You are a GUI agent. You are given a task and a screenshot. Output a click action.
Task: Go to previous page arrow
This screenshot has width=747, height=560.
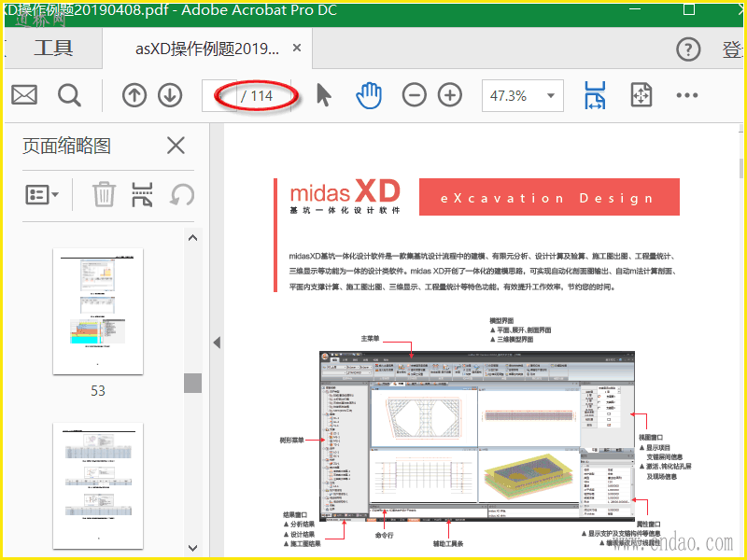(x=134, y=95)
